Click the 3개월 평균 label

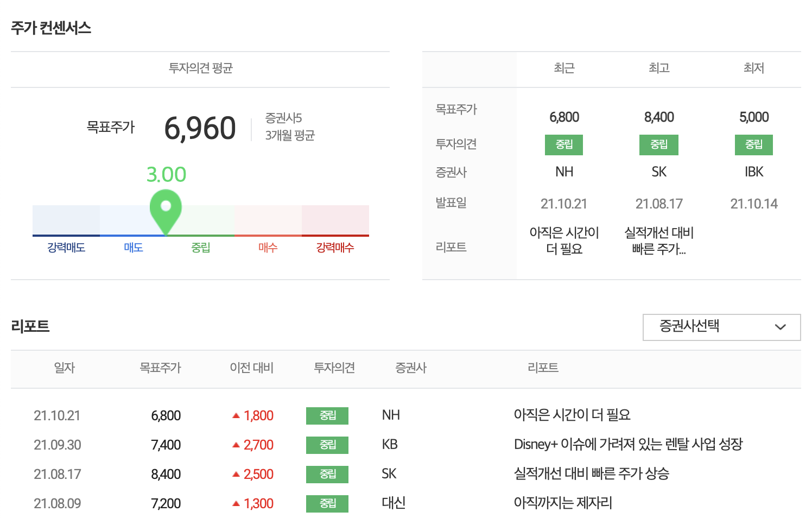pos(290,136)
